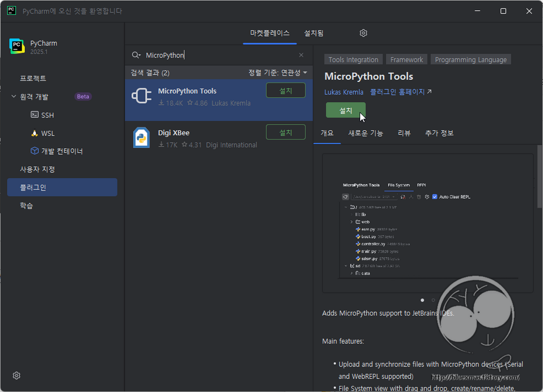Click the Tools Integration tag
Screen dimensions: 543x392
click(353, 60)
